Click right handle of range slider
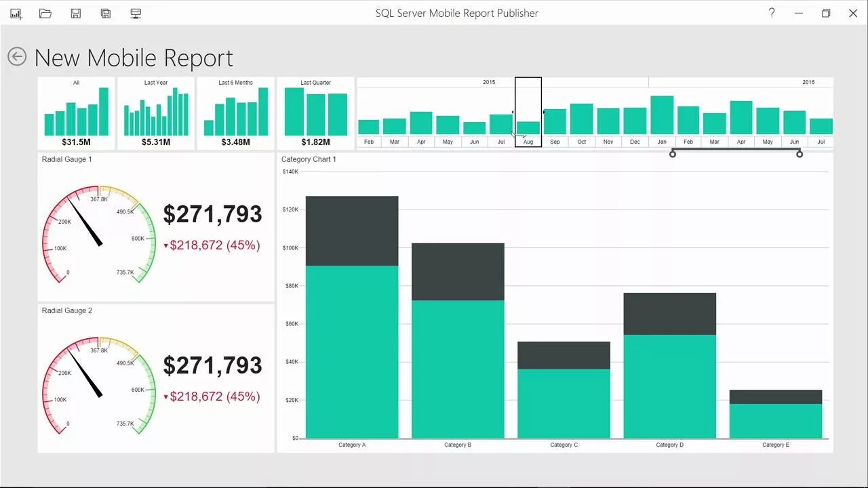Screen dimensions: 868x488 pyautogui.click(x=800, y=155)
